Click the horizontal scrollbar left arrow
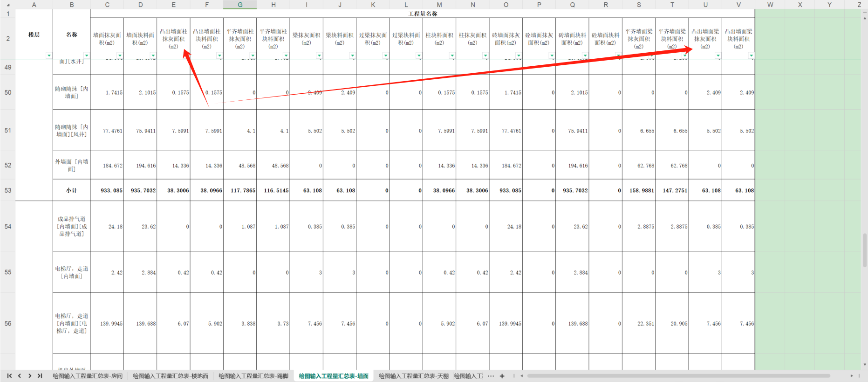The height and width of the screenshot is (382, 868). [522, 376]
